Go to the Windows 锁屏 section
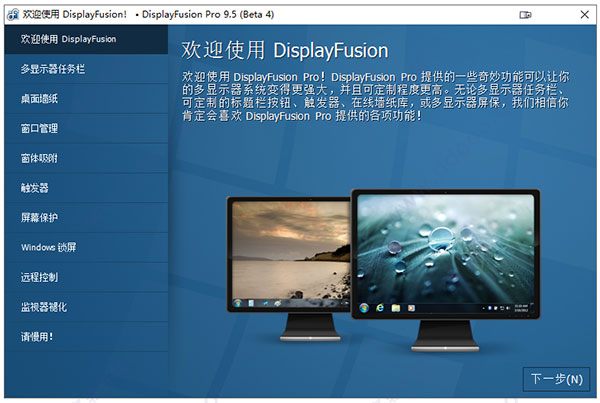The image size is (600, 403). click(86, 247)
